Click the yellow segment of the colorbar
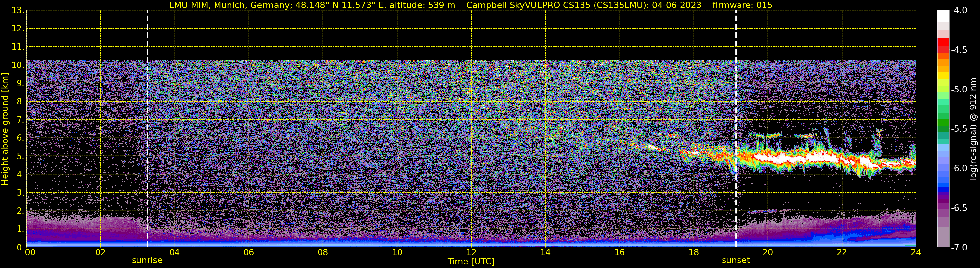 943,76
